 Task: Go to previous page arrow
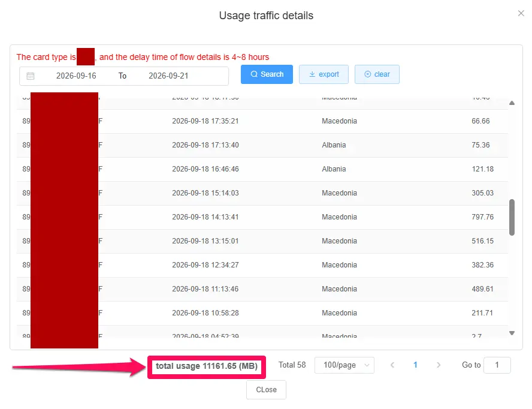coord(392,365)
